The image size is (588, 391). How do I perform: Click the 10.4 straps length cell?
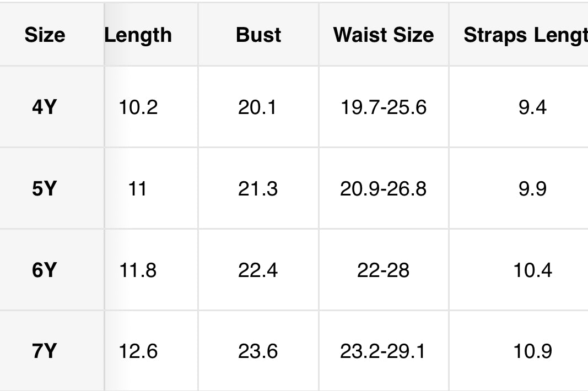[519, 270]
